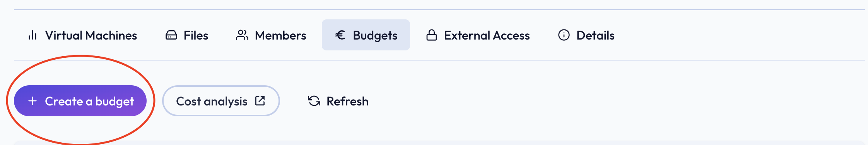Click the people icon beside Members
The image size is (868, 145).
pyautogui.click(x=242, y=35)
